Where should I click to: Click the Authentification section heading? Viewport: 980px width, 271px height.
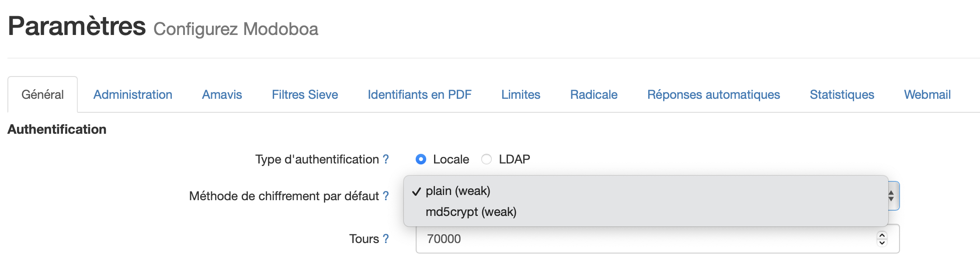tap(57, 129)
